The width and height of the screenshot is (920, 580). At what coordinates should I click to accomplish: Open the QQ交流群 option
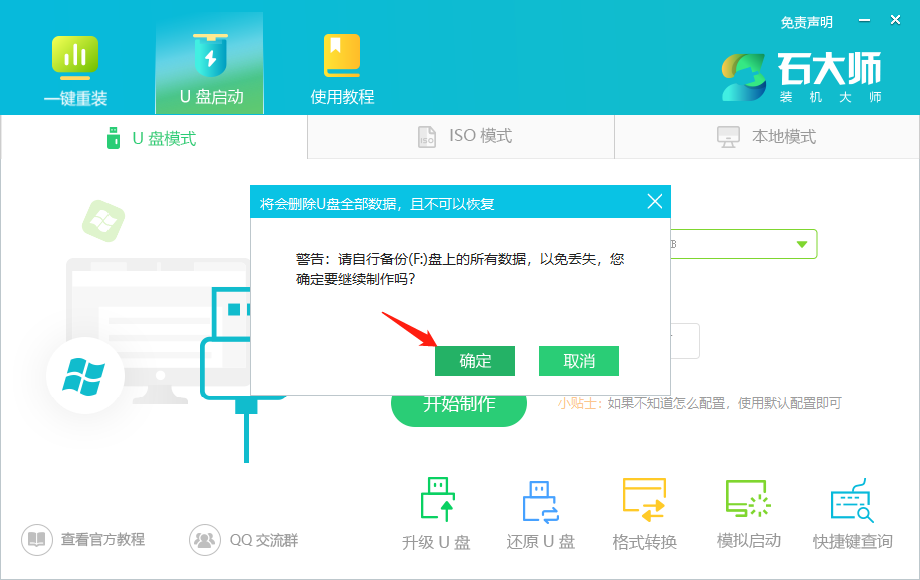pyautogui.click(x=205, y=538)
